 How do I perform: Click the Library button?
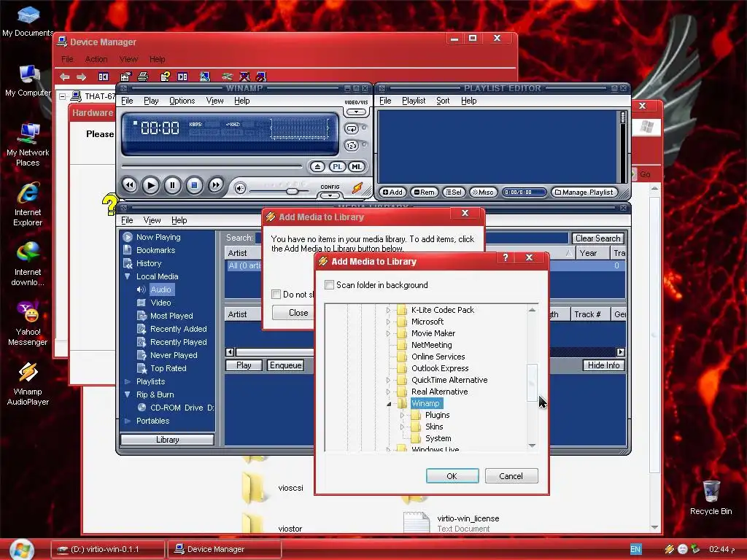point(167,440)
